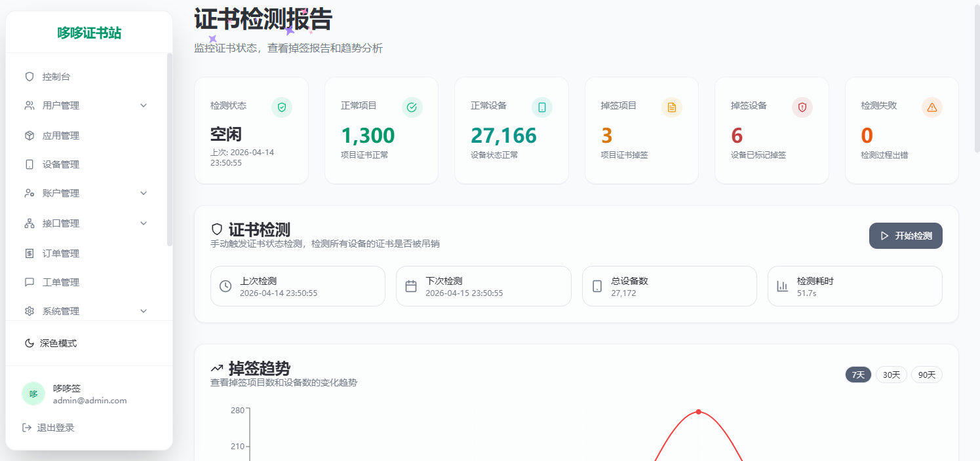Click the 27,172 total devices value
Image resolution: width=980 pixels, height=461 pixels.
pos(623,293)
